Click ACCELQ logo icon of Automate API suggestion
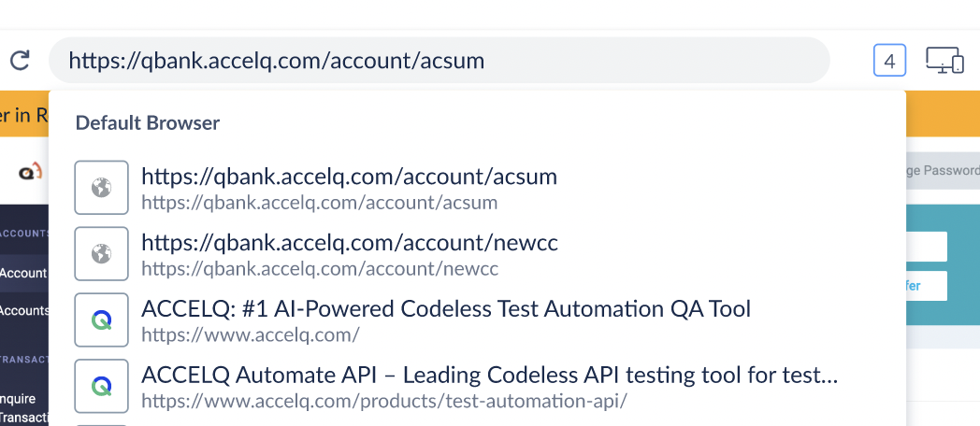Viewport: 980px width, 426px height. tap(101, 386)
